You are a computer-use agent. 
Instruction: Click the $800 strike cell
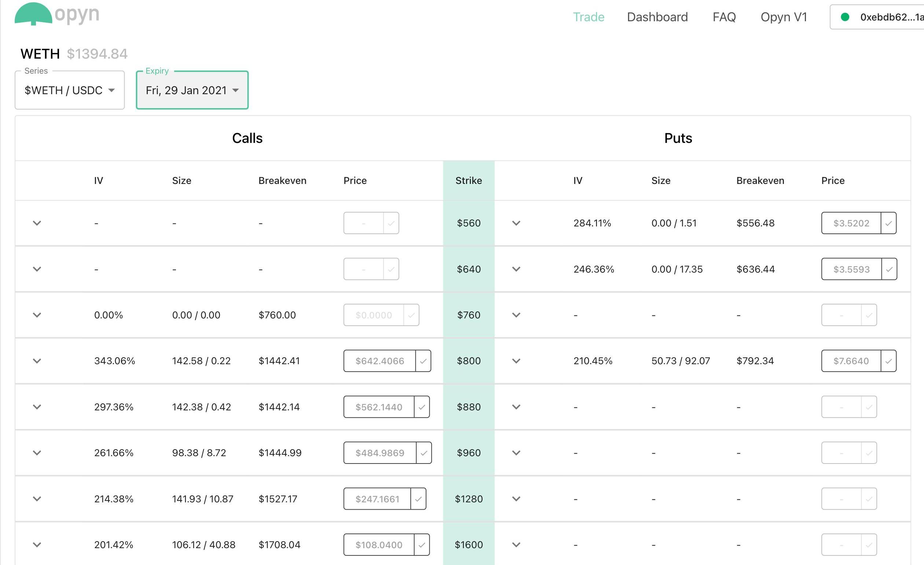pos(469,361)
